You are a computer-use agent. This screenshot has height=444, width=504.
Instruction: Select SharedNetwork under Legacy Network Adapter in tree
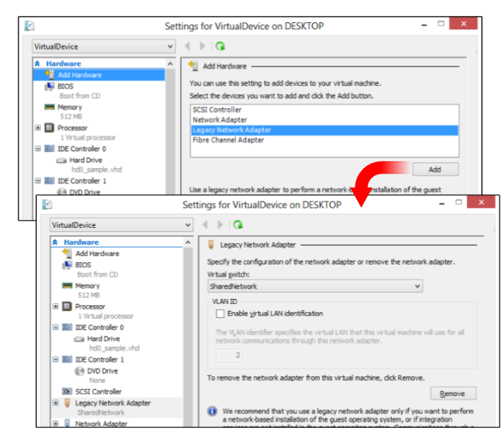click(x=101, y=413)
